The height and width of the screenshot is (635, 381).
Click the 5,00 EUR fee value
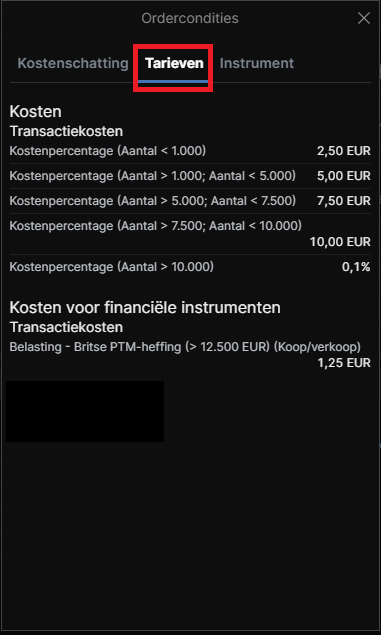tap(344, 176)
